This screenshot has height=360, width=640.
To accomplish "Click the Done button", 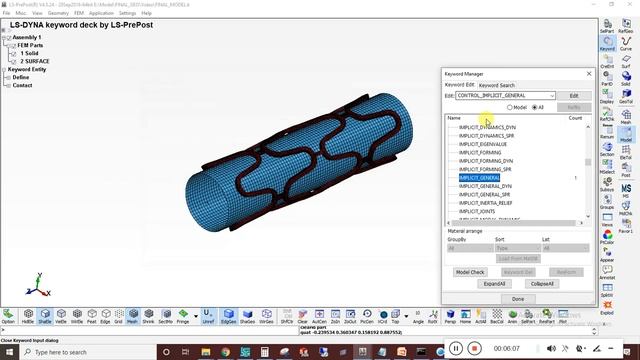I will click(x=518, y=299).
